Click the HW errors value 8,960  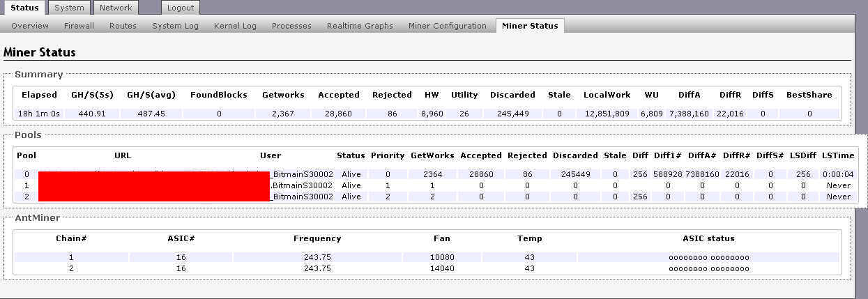pos(432,114)
